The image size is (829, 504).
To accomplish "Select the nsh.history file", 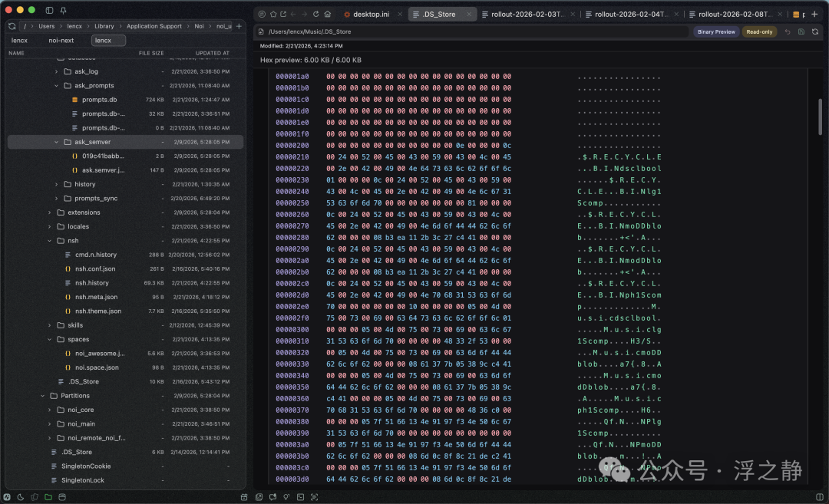I will [92, 283].
